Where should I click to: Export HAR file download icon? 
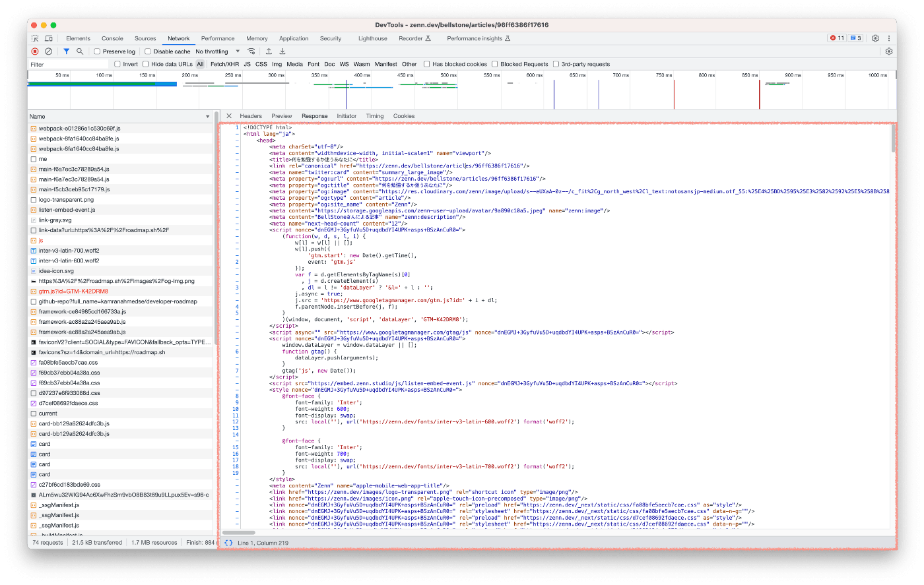(282, 51)
